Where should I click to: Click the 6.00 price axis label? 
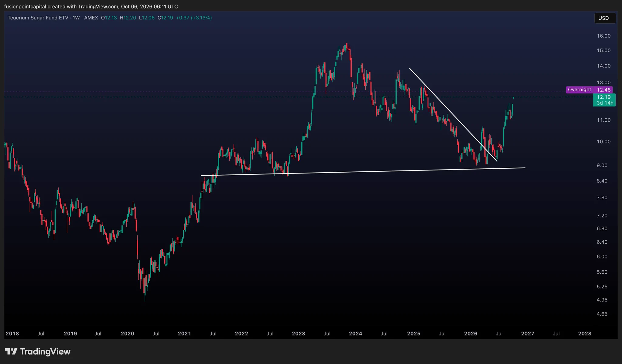click(x=602, y=257)
